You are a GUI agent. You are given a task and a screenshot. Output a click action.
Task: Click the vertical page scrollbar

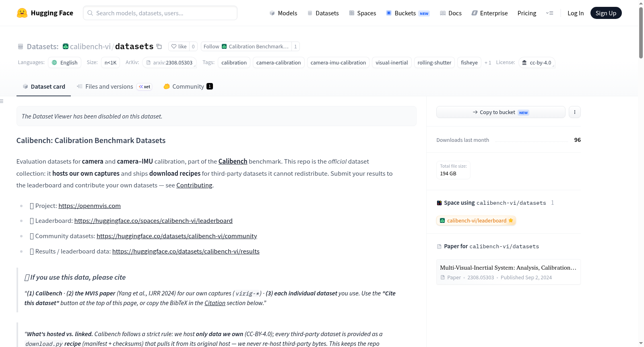pos(641,33)
